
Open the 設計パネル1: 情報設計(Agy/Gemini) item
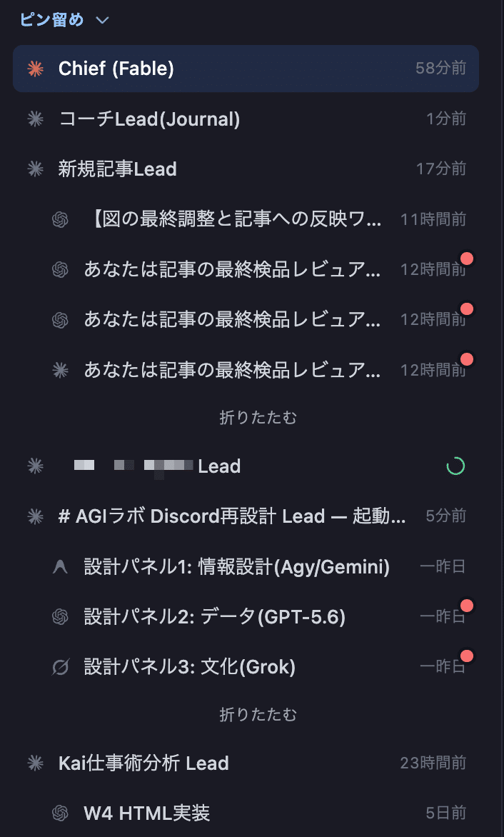click(246, 566)
